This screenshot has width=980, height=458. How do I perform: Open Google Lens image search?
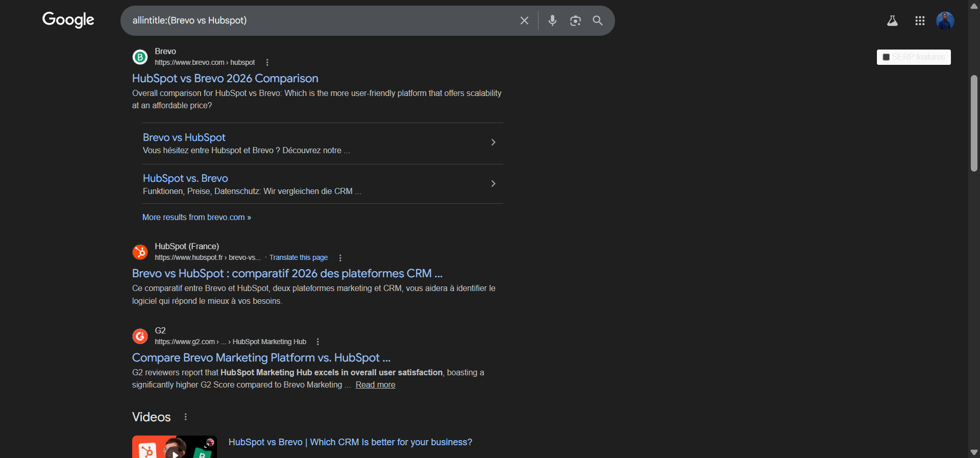pyautogui.click(x=575, y=20)
